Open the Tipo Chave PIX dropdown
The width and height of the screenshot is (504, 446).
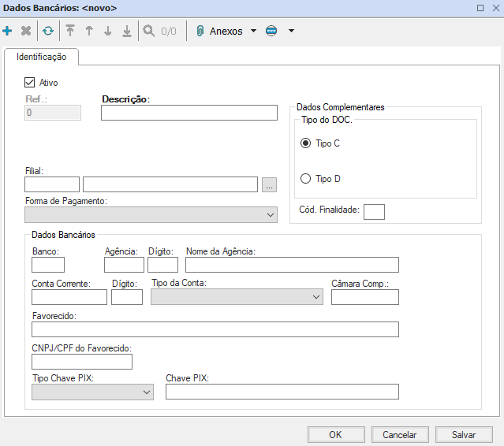pos(92,392)
